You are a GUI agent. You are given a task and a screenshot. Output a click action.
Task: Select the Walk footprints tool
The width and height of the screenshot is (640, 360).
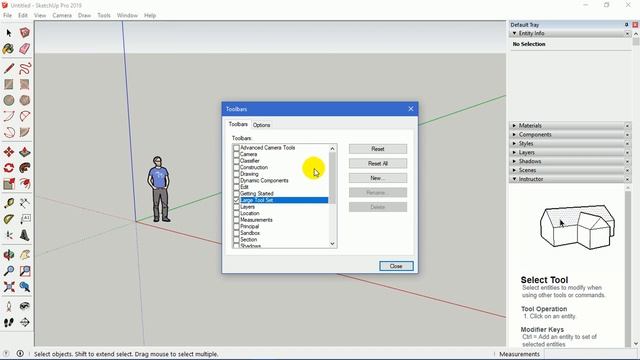point(9,322)
